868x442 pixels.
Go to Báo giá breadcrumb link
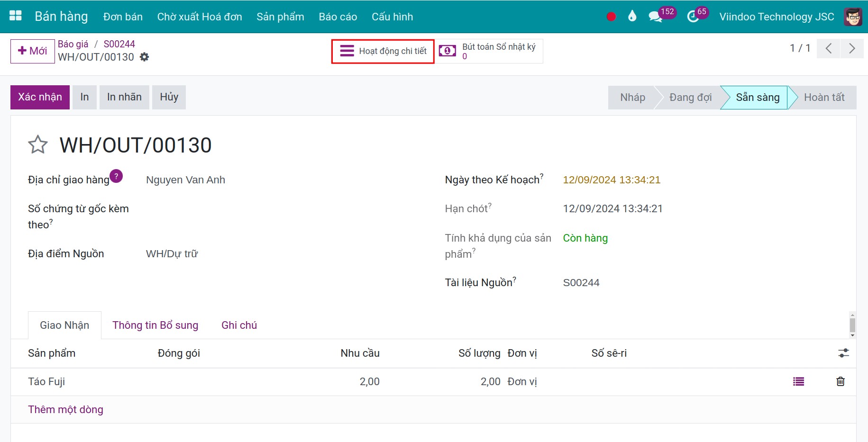point(73,44)
